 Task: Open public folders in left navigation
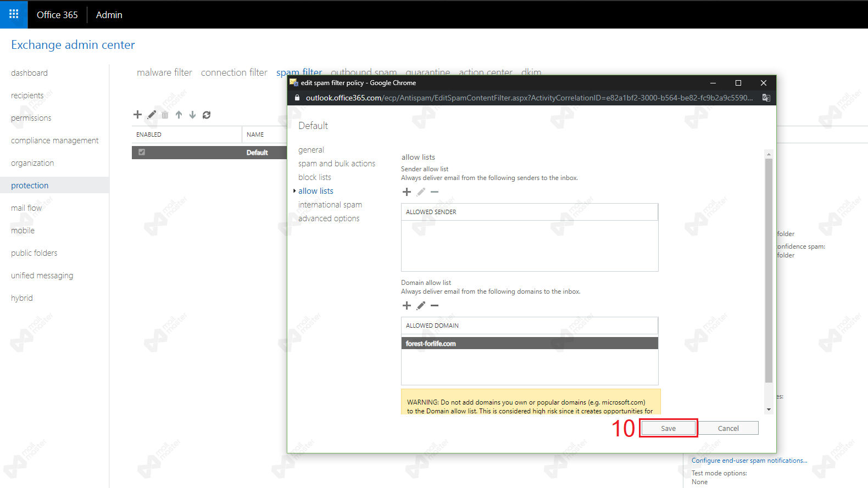[x=34, y=253]
